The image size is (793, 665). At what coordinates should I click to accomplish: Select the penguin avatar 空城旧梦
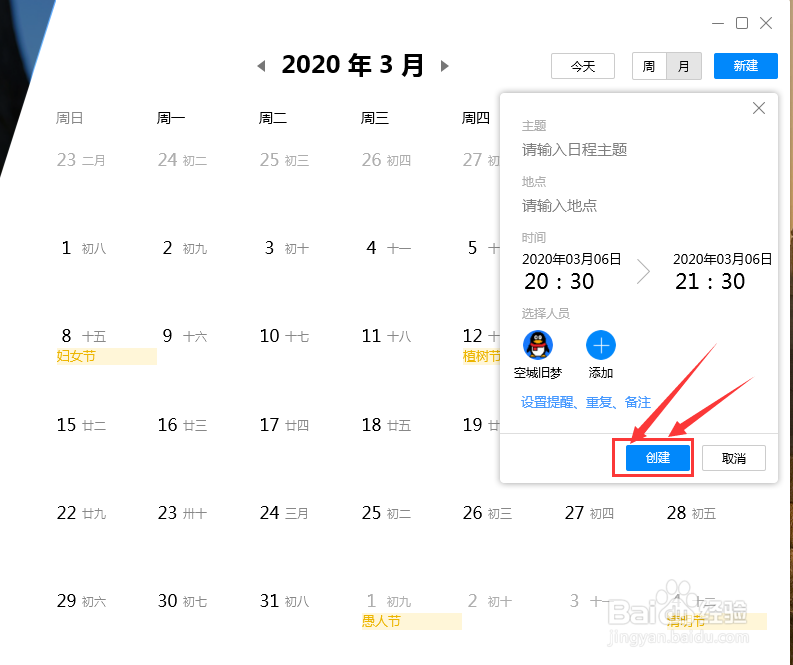[x=538, y=345]
